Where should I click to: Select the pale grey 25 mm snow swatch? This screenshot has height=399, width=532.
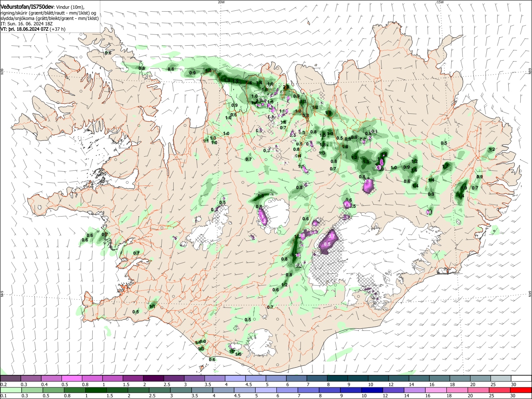pos(501,379)
